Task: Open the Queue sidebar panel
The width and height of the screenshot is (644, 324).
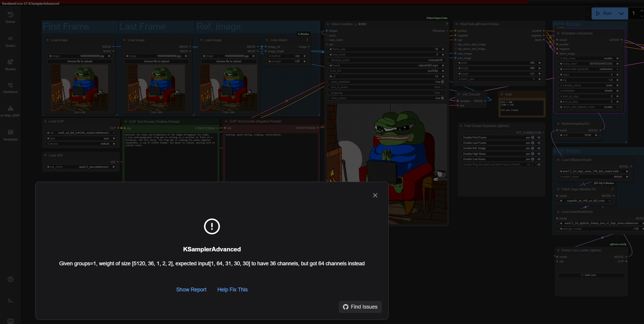Action: (10, 17)
